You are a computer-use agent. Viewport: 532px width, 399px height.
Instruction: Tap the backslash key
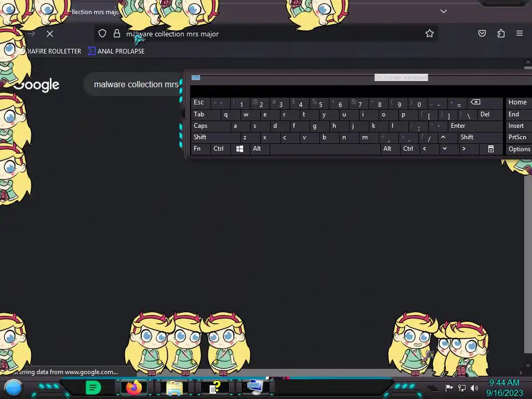coord(468,114)
